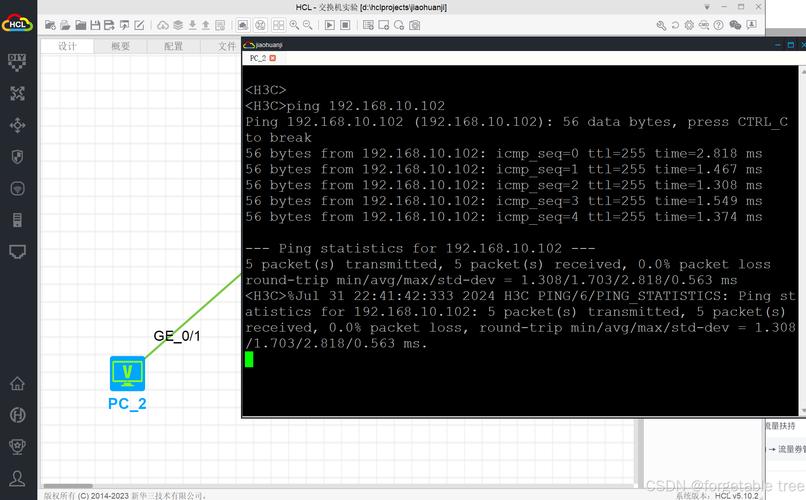Switch to the 配置 tab
The width and height of the screenshot is (806, 500).
(x=174, y=46)
